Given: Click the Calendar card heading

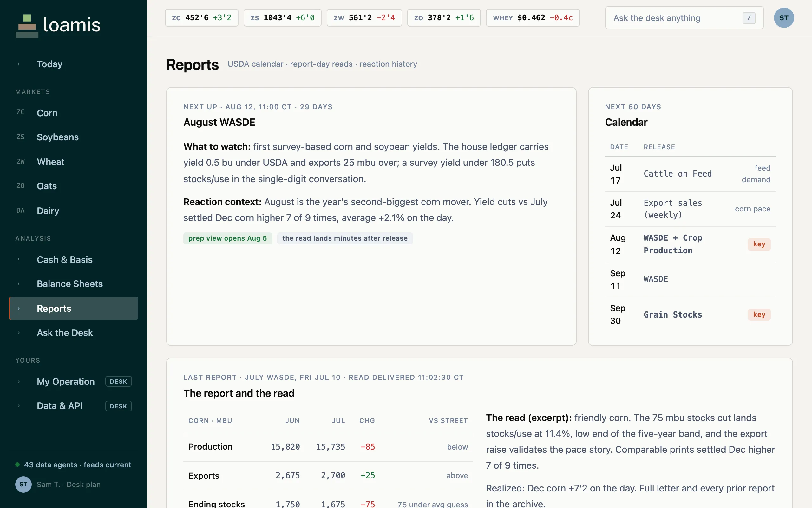Looking at the screenshot, I should point(626,122).
